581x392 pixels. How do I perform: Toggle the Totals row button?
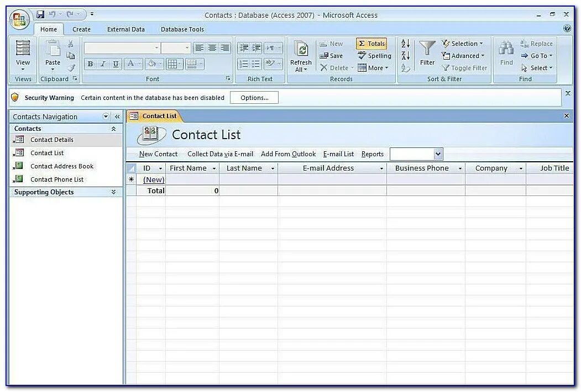[x=371, y=44]
